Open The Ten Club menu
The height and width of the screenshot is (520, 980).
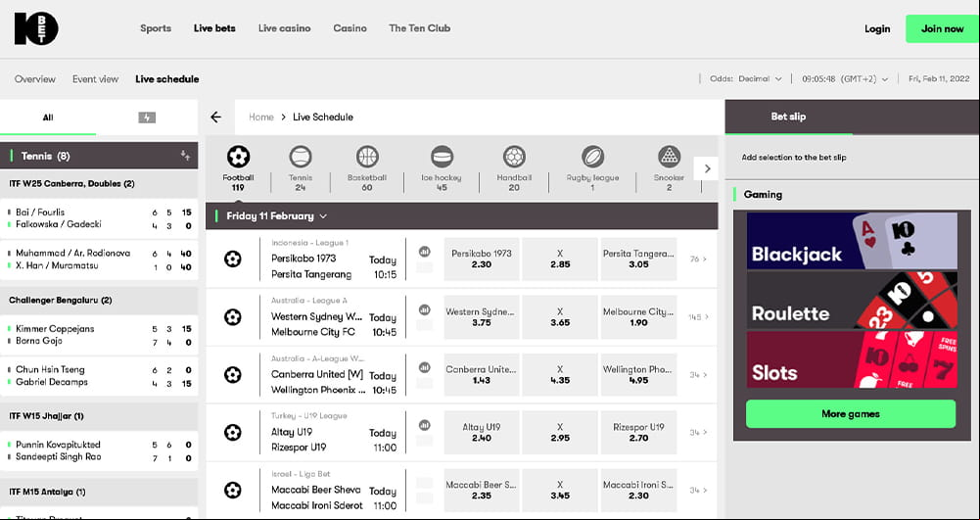tap(419, 28)
